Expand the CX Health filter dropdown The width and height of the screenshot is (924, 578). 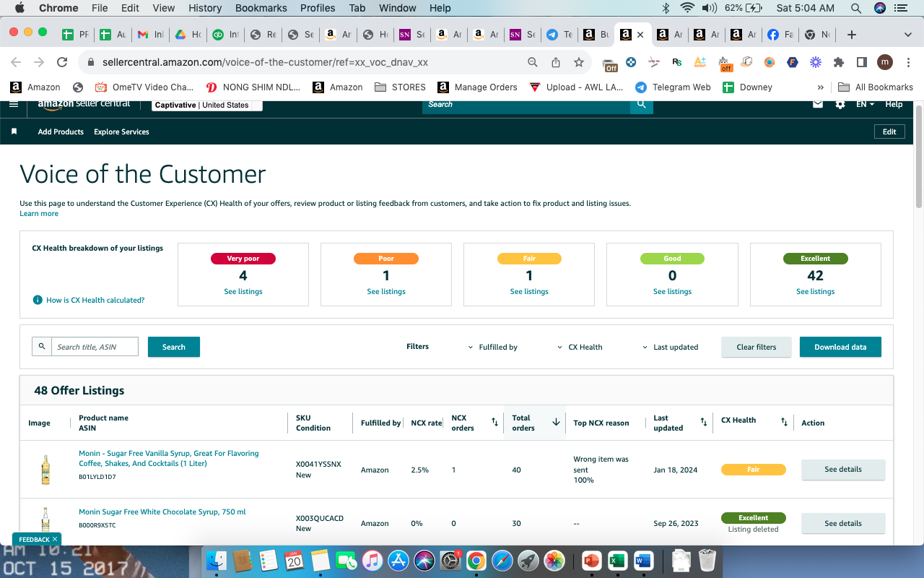[x=580, y=347]
